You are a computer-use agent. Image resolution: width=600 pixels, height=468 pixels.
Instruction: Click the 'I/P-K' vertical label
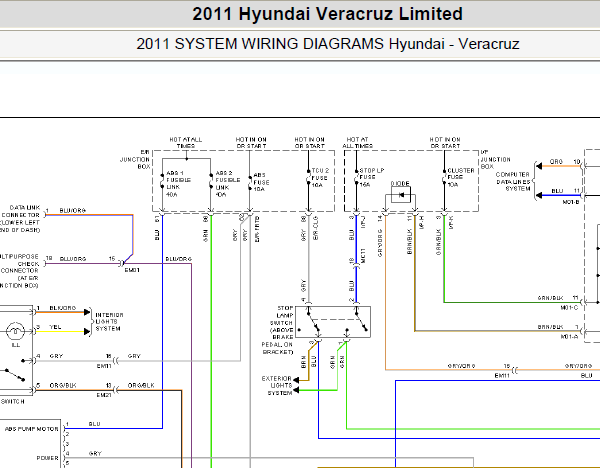(x=451, y=222)
